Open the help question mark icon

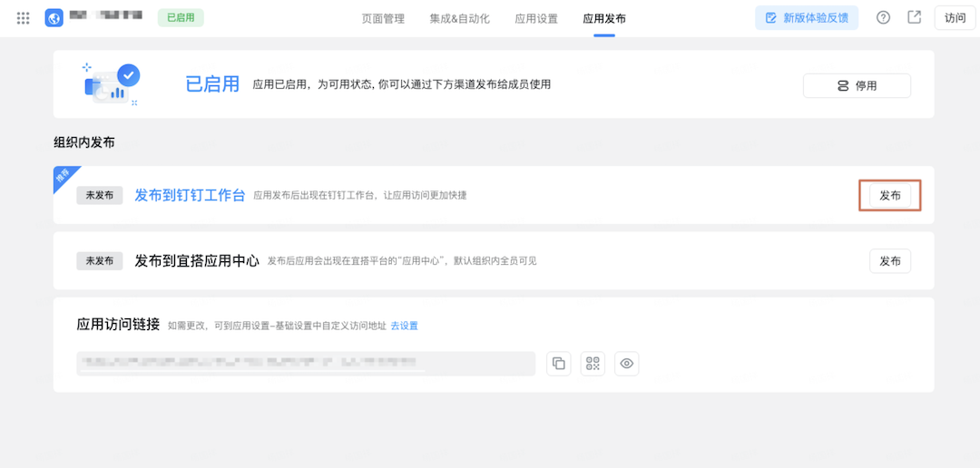click(x=883, y=18)
